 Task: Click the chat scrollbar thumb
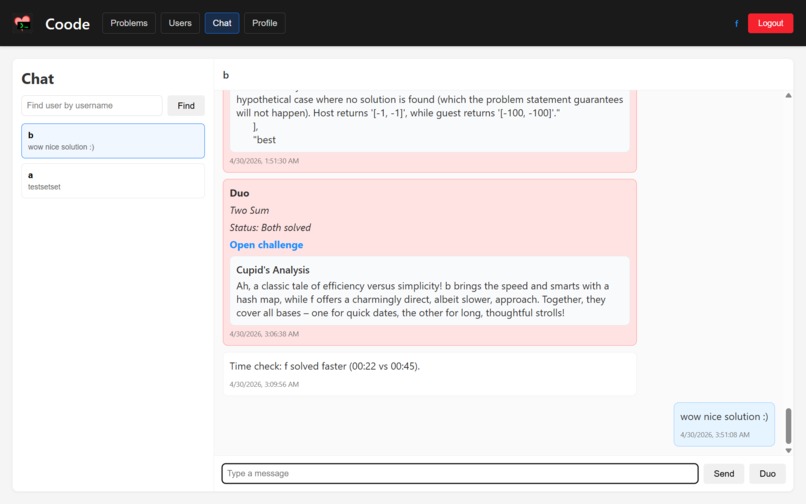coord(788,426)
